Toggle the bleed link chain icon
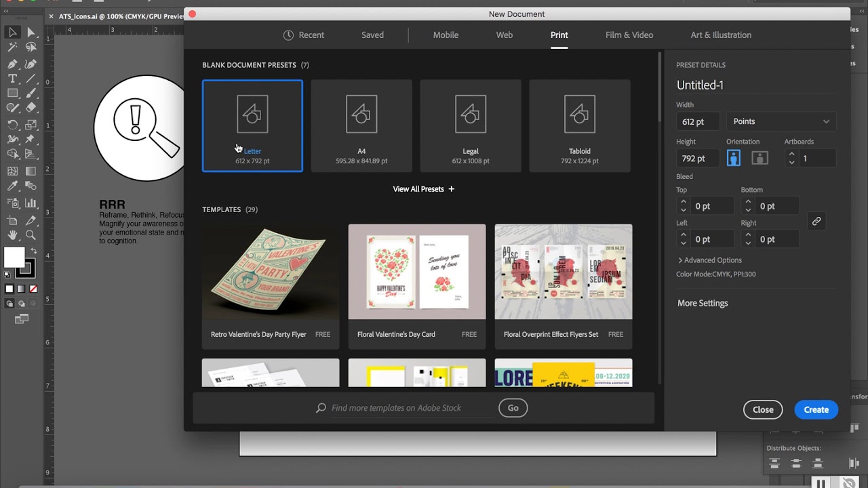This screenshot has height=488, width=868. (816, 221)
